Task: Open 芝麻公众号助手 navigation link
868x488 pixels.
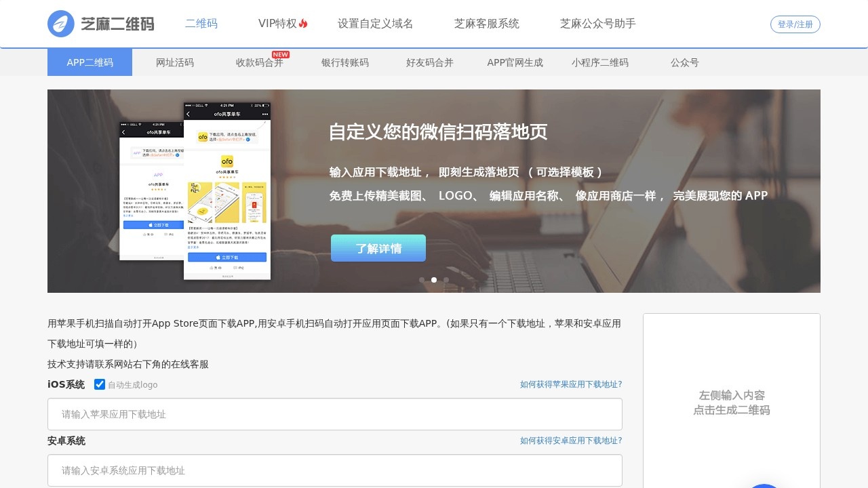Action: tap(597, 24)
